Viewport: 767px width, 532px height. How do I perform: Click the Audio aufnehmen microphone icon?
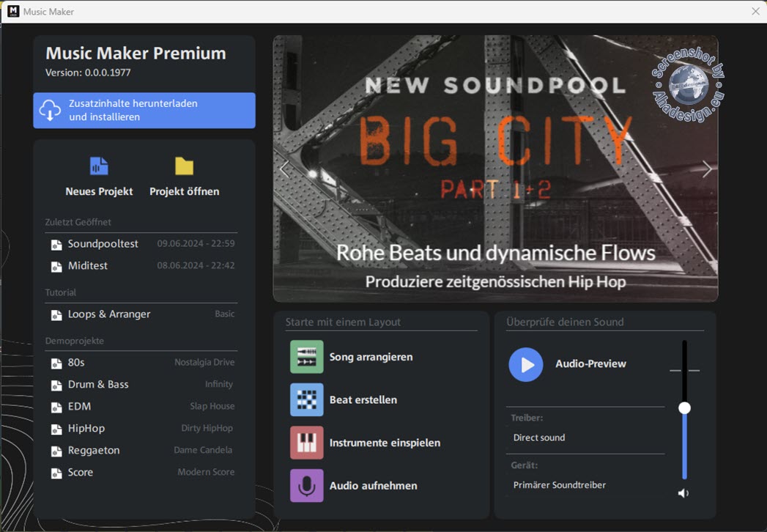point(307,486)
